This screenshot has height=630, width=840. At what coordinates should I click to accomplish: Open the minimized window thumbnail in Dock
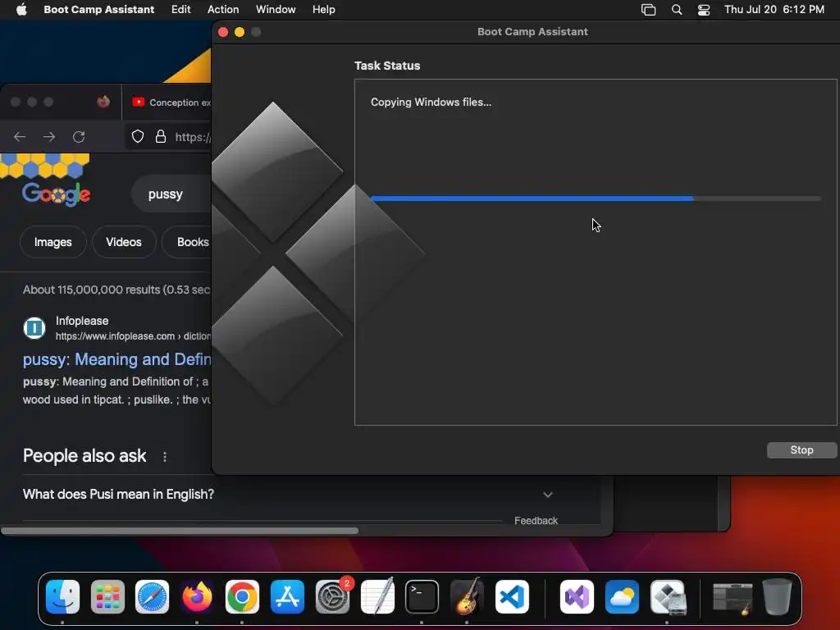733,597
